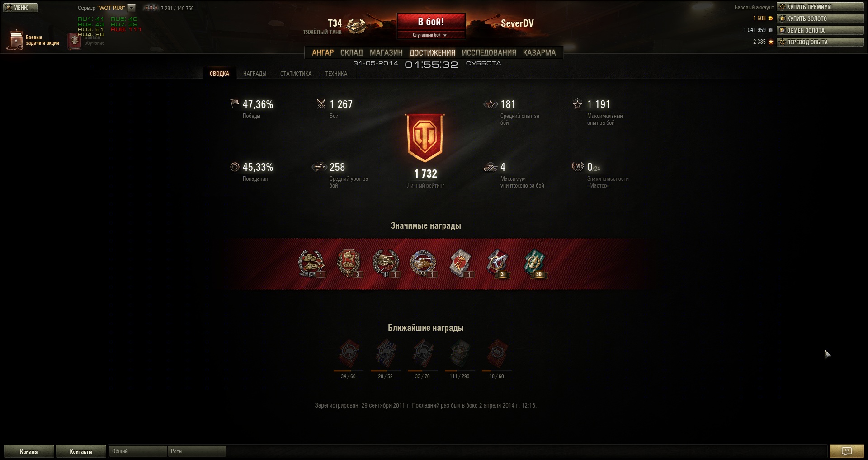Switch to the НАГРАДЫ tab
The width and height of the screenshot is (868, 460).
255,74
